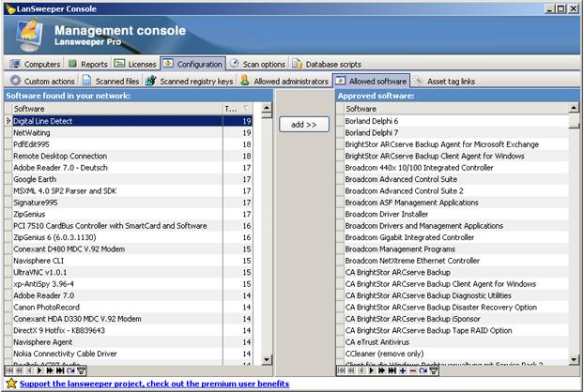584x392 pixels.
Task: Open filter for approved software list
Action: [433, 370]
